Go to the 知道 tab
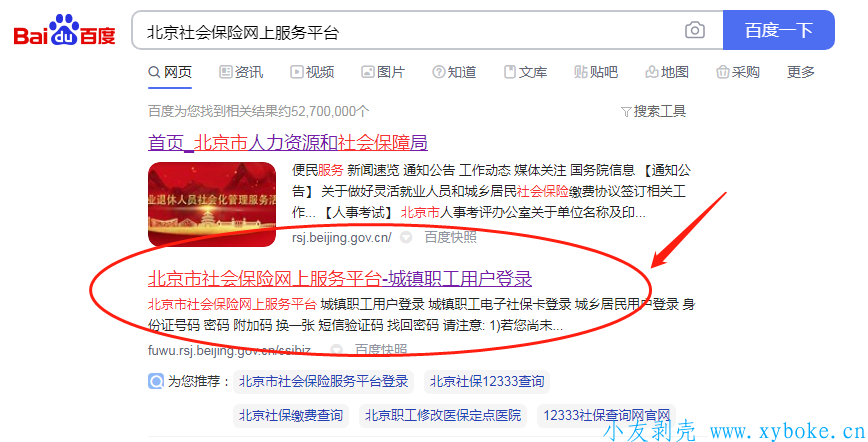 pos(454,72)
